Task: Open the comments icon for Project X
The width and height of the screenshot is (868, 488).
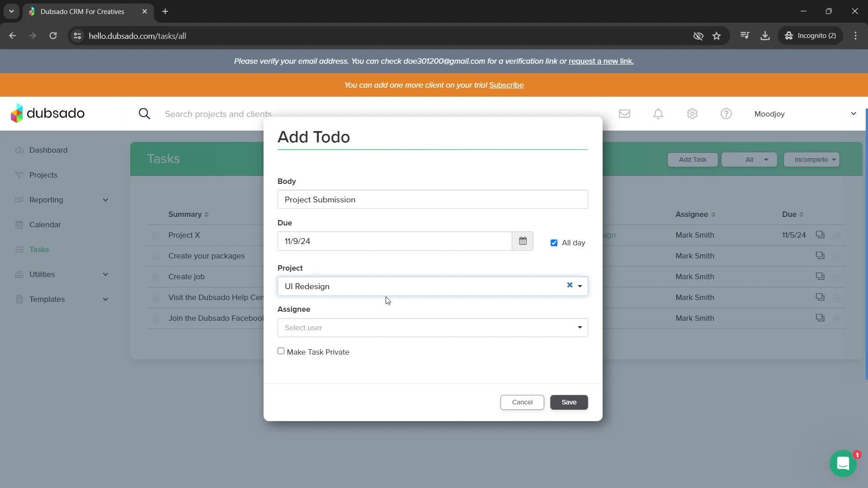Action: tap(820, 235)
